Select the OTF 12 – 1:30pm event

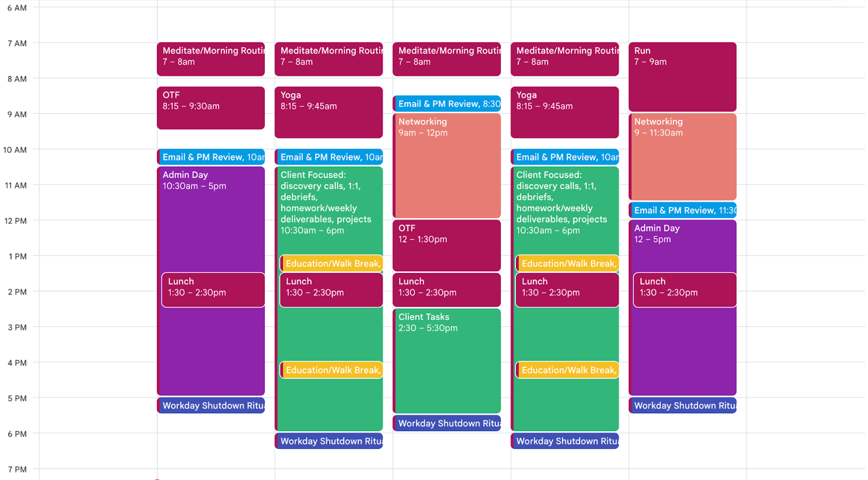[446, 245]
